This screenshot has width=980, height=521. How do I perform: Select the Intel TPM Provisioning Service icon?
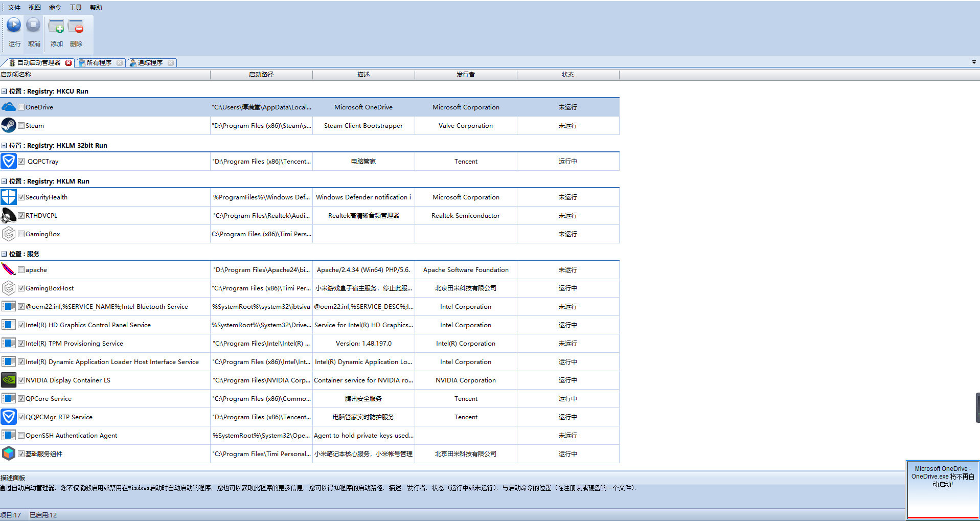point(9,343)
